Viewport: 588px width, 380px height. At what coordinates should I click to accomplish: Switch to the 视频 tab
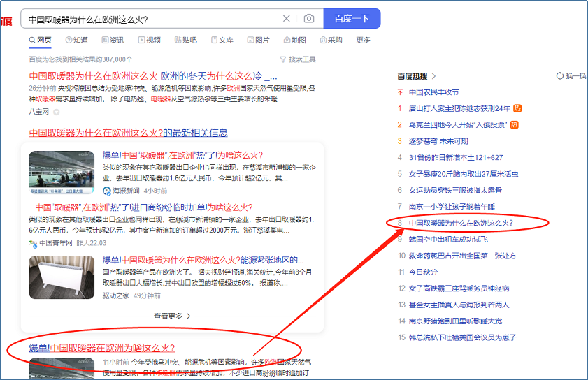point(149,40)
